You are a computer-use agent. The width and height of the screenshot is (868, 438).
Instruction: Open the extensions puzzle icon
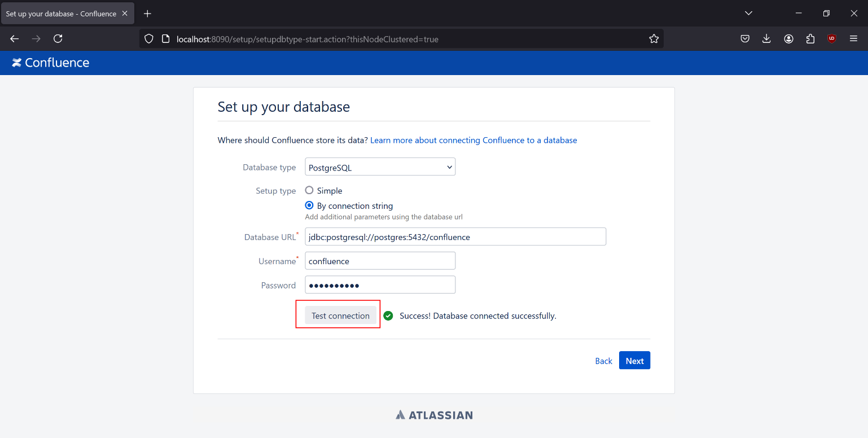(810, 39)
